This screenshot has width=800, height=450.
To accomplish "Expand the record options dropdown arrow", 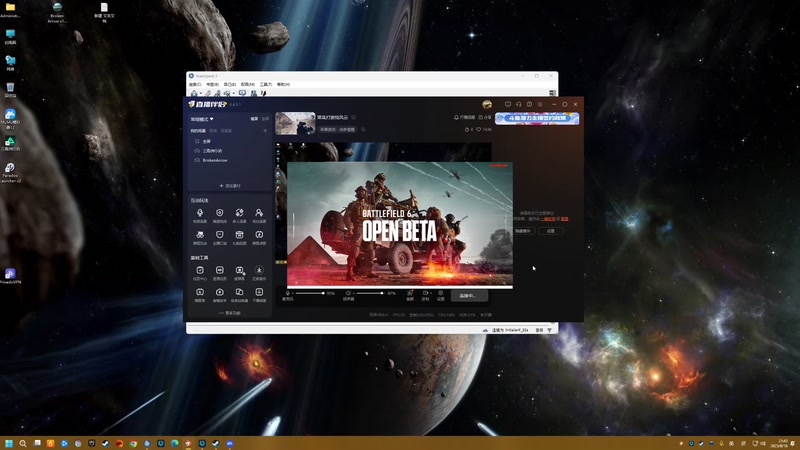I will (x=431, y=293).
